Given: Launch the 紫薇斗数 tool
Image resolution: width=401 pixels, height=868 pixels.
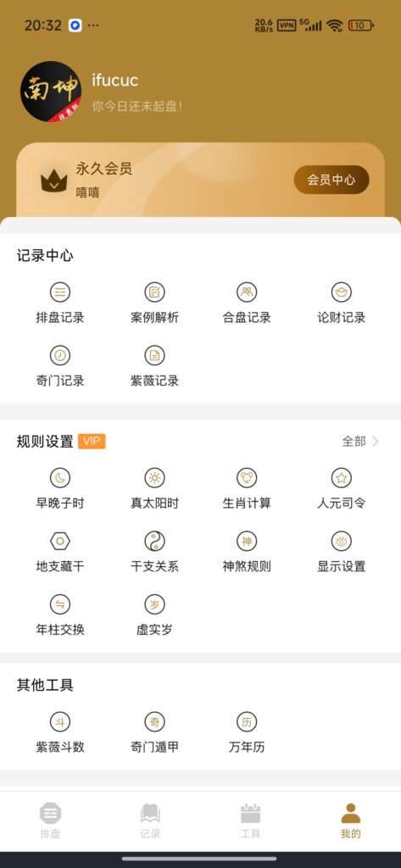Looking at the screenshot, I should pos(60,732).
